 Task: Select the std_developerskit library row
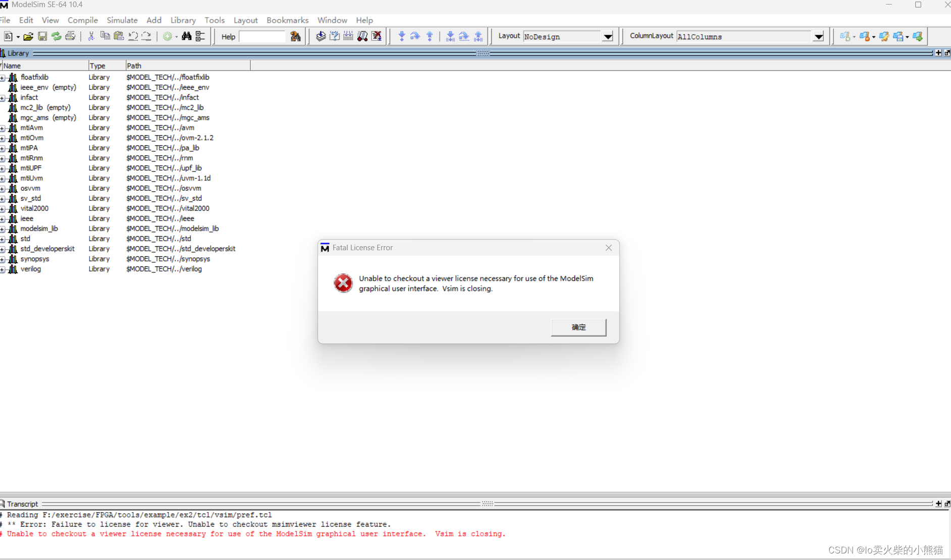47,249
